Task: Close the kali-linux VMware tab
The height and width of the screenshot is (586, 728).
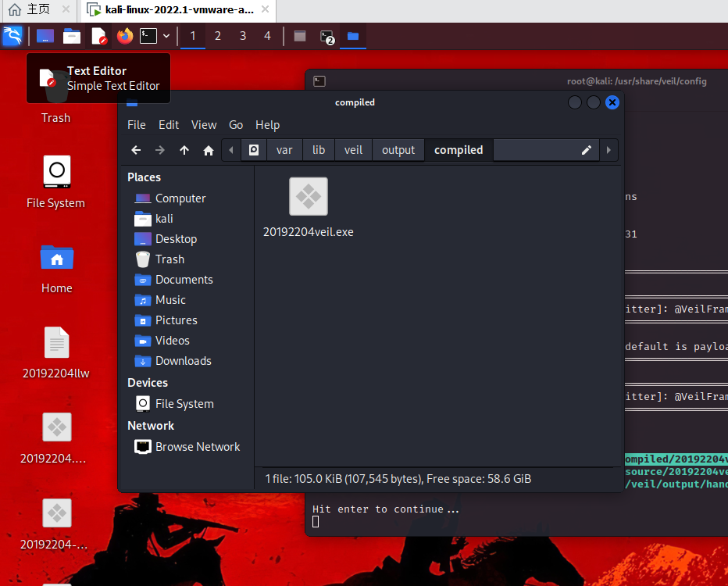Action: coord(265,9)
